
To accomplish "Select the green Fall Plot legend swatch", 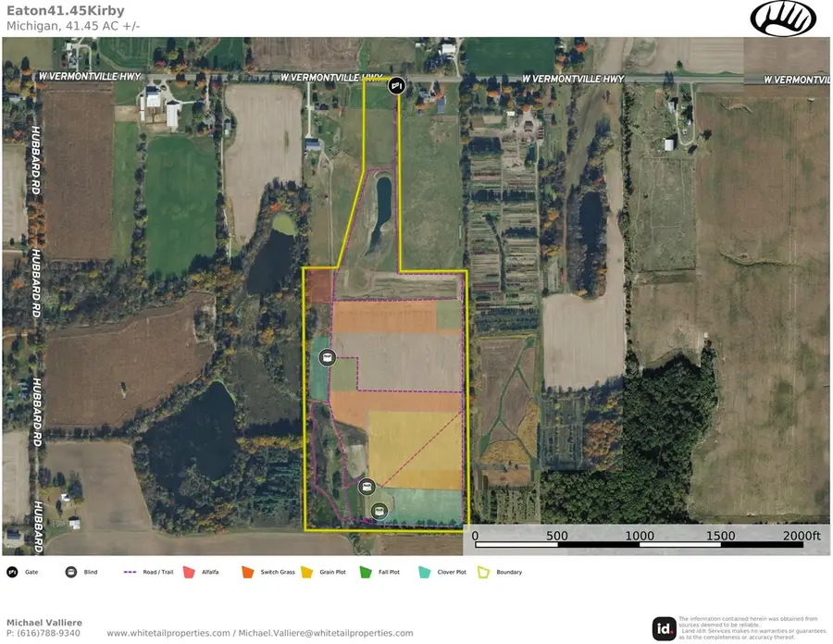I will pos(366,573).
